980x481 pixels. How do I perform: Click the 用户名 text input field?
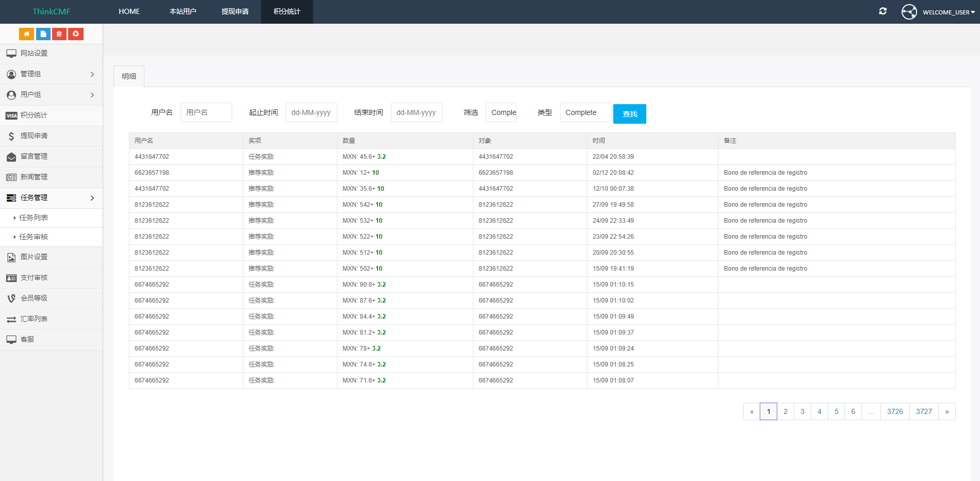pos(206,112)
